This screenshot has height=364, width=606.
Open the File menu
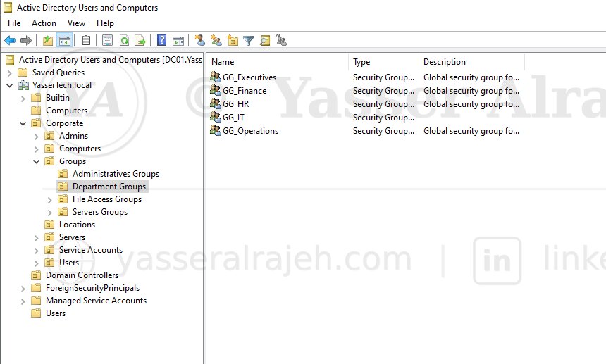14,23
